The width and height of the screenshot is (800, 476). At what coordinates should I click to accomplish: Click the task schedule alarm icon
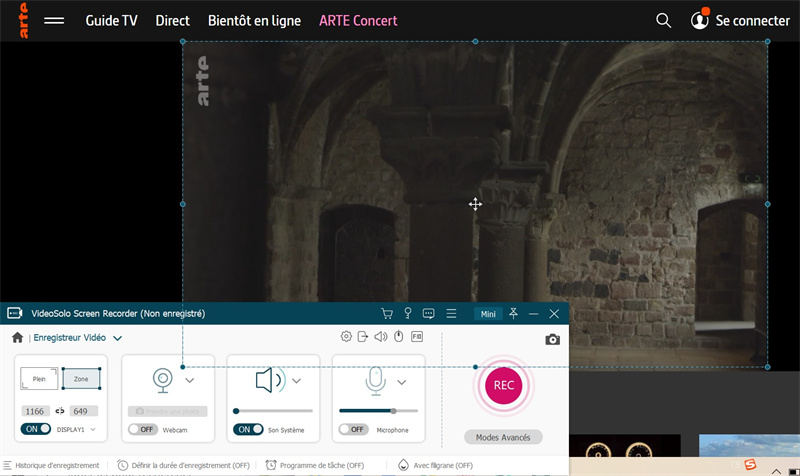tap(271, 465)
